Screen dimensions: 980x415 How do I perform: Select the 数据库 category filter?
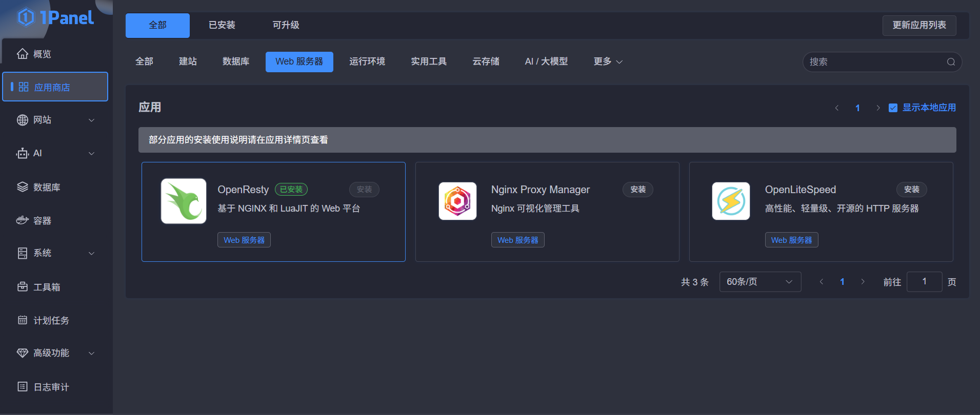pyautogui.click(x=236, y=61)
